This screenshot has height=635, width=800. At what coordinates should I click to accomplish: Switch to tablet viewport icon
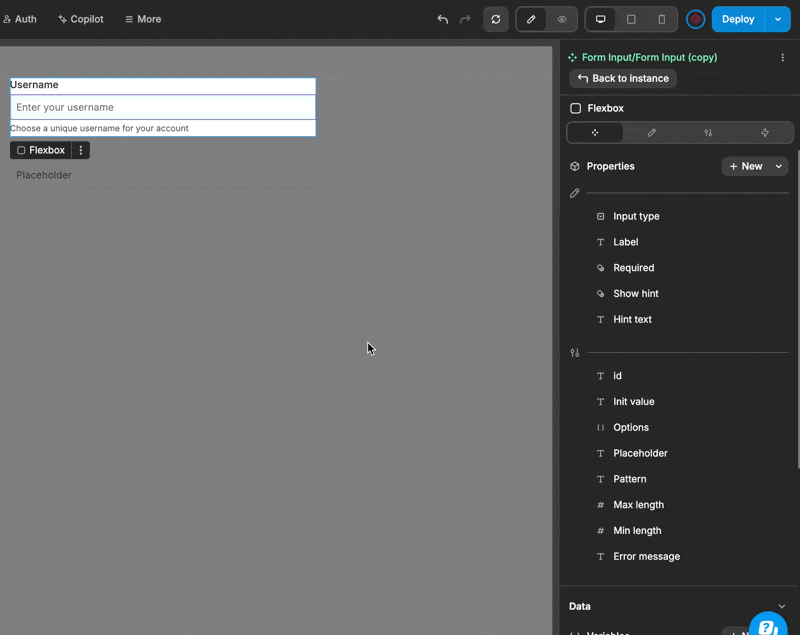[631, 19]
